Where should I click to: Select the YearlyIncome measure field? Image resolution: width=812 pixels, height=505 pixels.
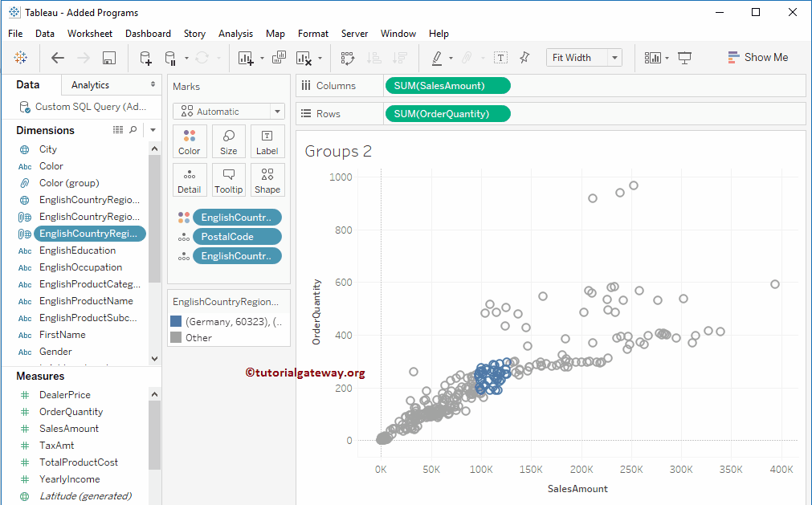point(70,479)
